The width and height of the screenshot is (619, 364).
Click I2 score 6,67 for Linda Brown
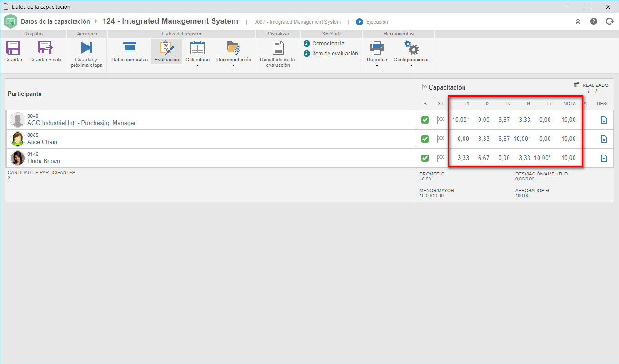[484, 158]
